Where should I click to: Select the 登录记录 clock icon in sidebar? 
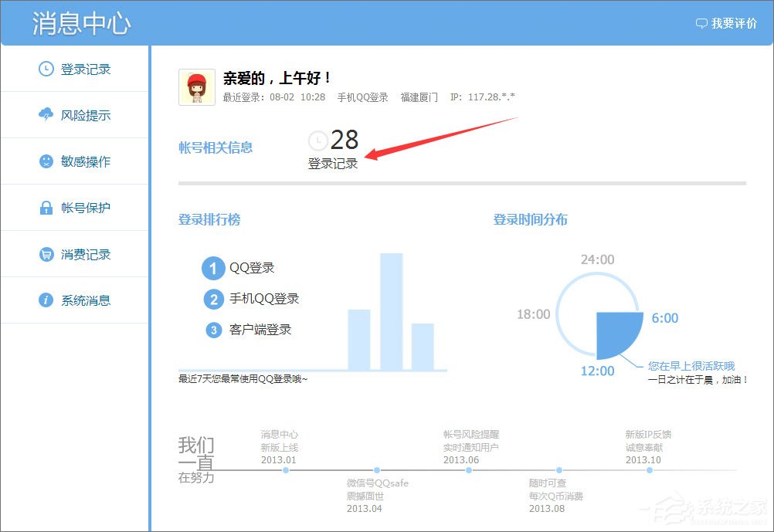(x=46, y=69)
